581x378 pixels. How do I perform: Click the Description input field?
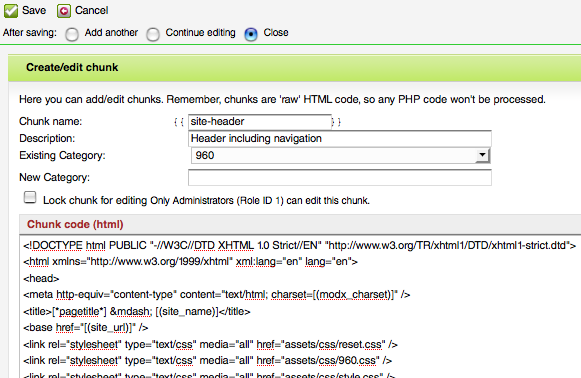(x=340, y=139)
